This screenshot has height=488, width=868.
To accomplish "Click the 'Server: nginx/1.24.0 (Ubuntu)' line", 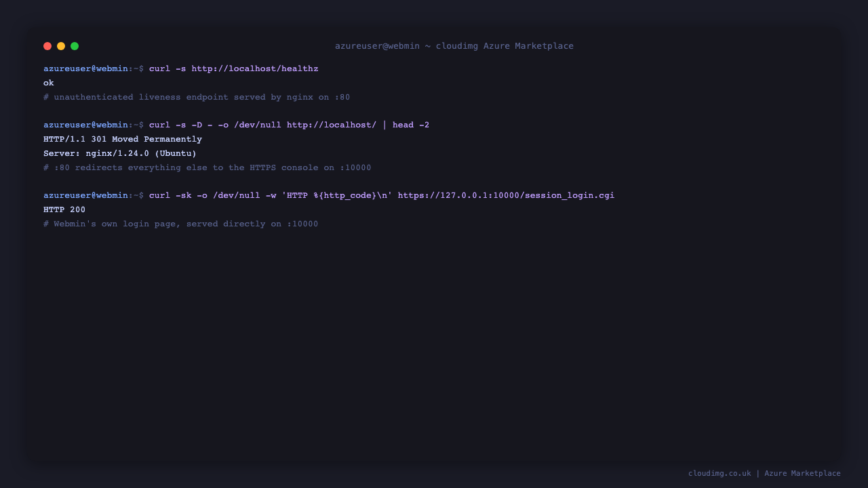I will 120,153.
